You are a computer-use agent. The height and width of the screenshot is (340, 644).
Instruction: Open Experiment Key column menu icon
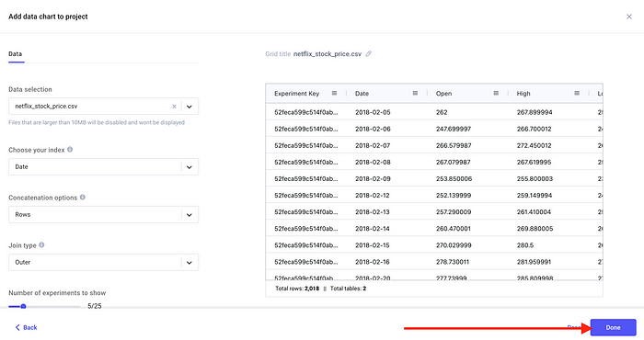tap(334, 93)
